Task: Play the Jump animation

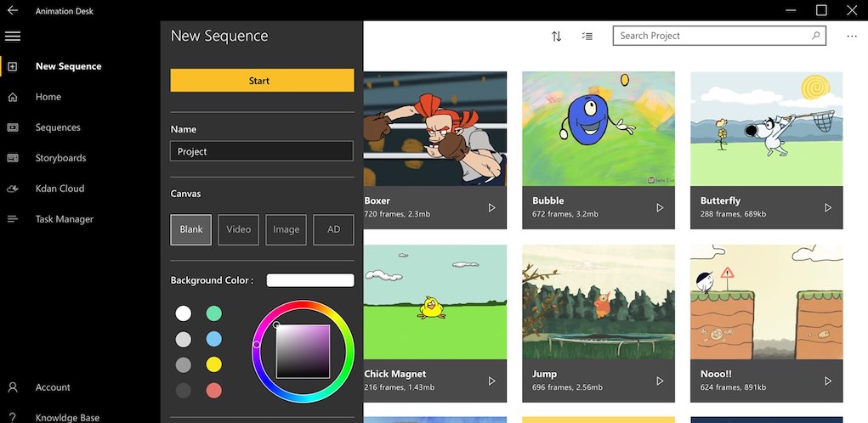Action: coord(660,381)
